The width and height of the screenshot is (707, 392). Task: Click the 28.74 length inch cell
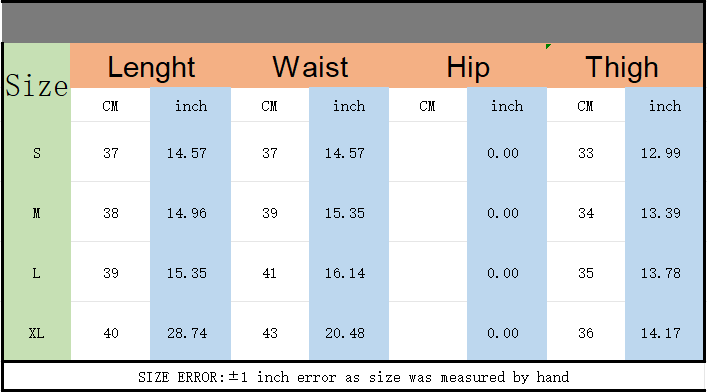pos(190,332)
